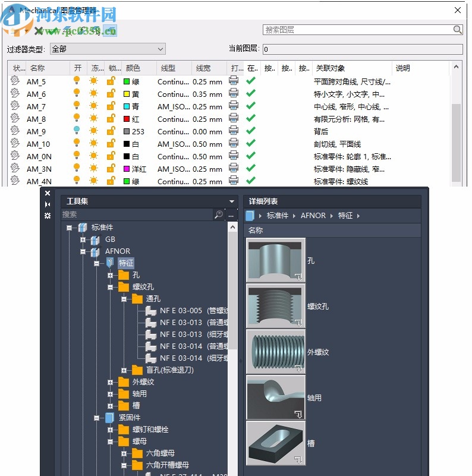This screenshot has width=472, height=476.
Task: Click 0.35 mm lineweight of AM_6
Action: pyautogui.click(x=207, y=94)
